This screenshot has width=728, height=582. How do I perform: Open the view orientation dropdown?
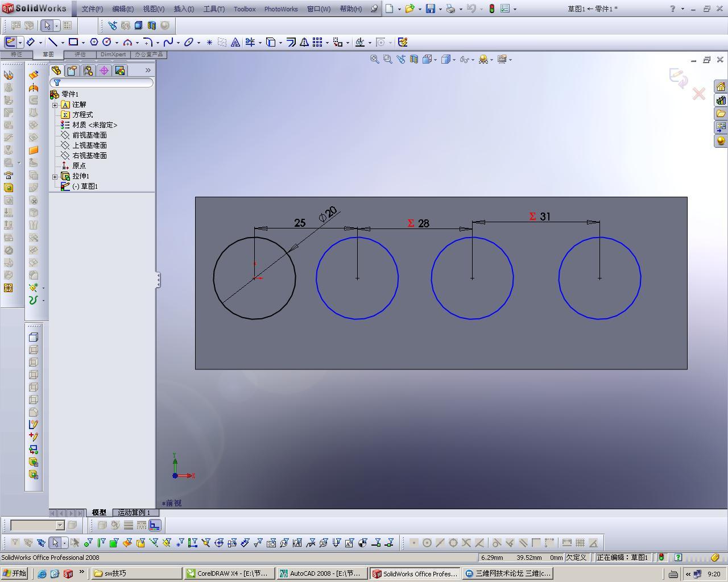pos(436,60)
